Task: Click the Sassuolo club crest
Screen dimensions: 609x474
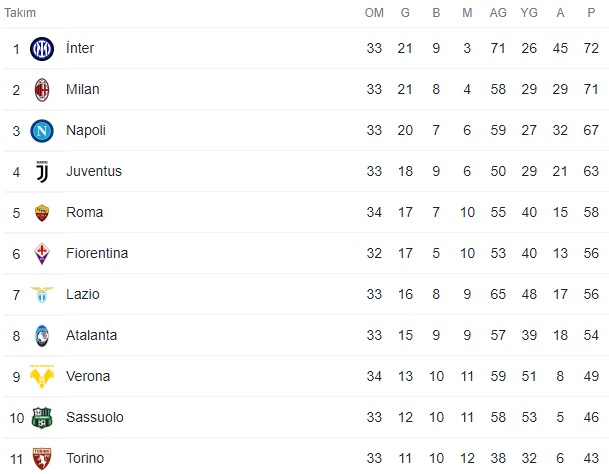Action: 42,417
